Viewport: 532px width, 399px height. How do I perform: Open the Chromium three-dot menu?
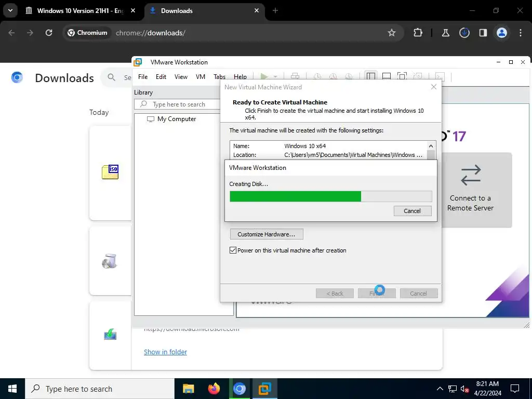521,33
